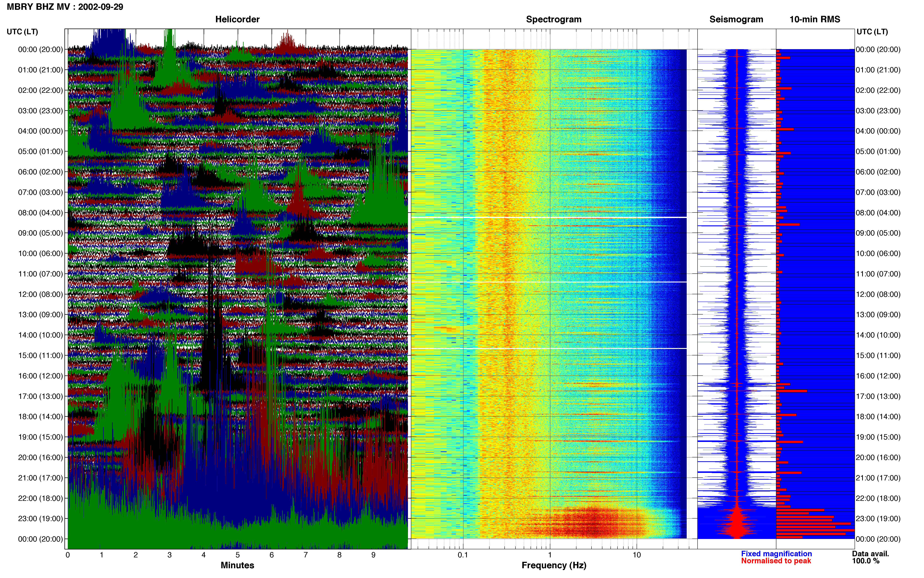
Task: Click Helicorder axis time 12:00 (08:00)
Action: [x=41, y=294]
